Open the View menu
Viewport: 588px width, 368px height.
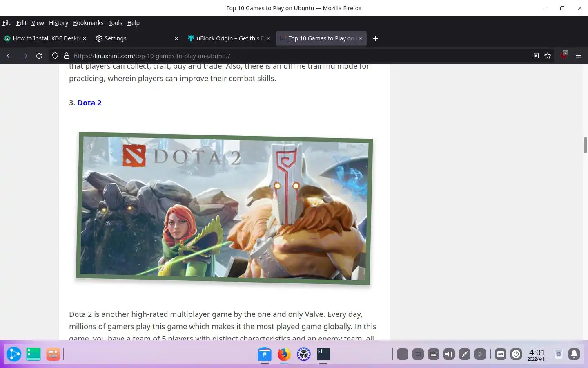[38, 23]
